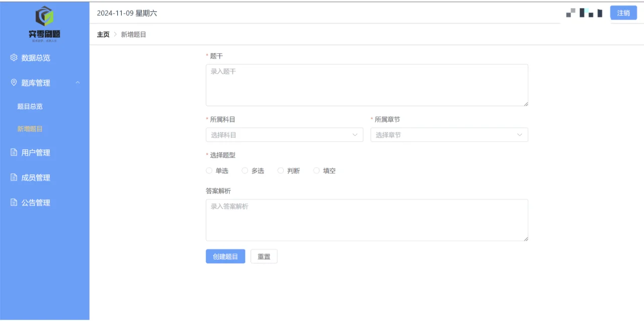Open the 选择章节 chapter dropdown
Image resolution: width=644 pixels, height=321 pixels.
pos(449,134)
